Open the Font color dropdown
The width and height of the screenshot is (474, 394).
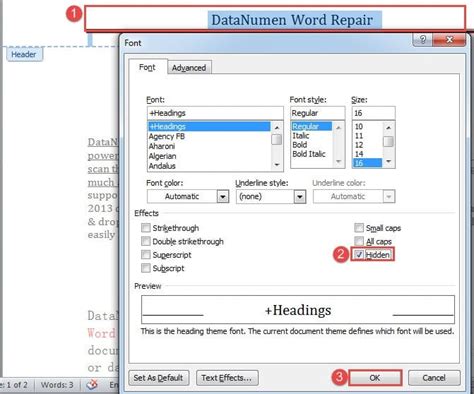223,196
